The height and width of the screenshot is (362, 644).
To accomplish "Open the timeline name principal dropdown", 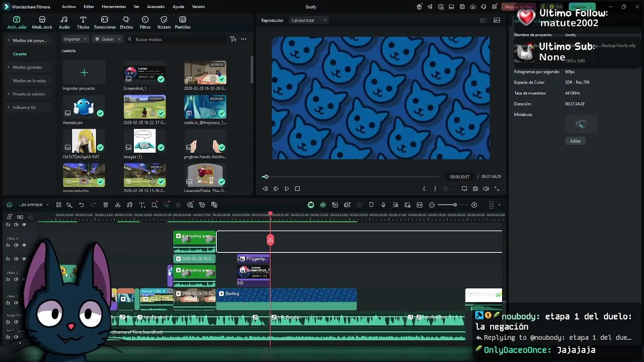I will (34, 205).
